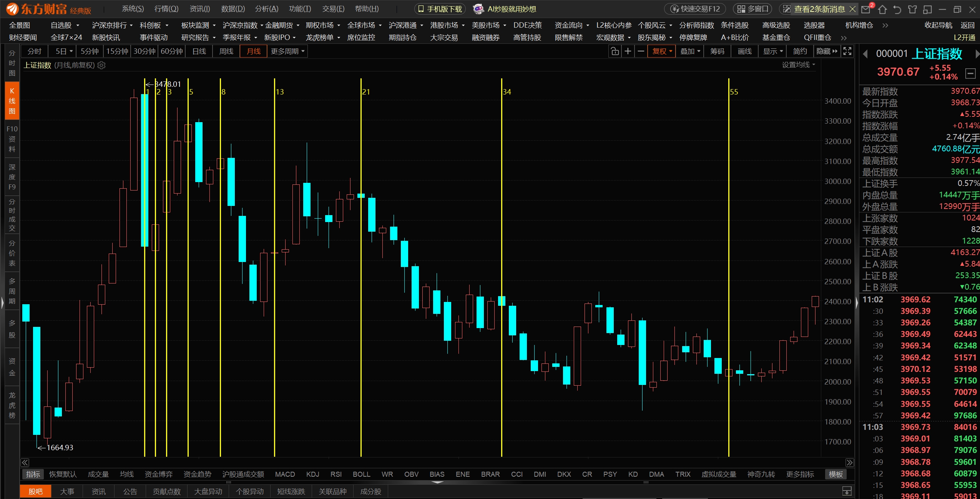
Task: Toggle the 简约 simple view mode
Action: (x=800, y=51)
